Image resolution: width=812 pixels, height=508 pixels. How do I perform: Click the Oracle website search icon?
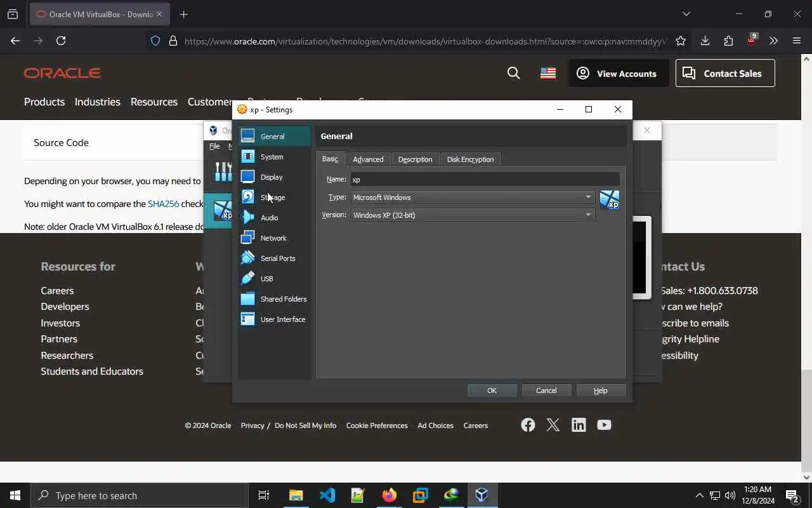[514, 73]
